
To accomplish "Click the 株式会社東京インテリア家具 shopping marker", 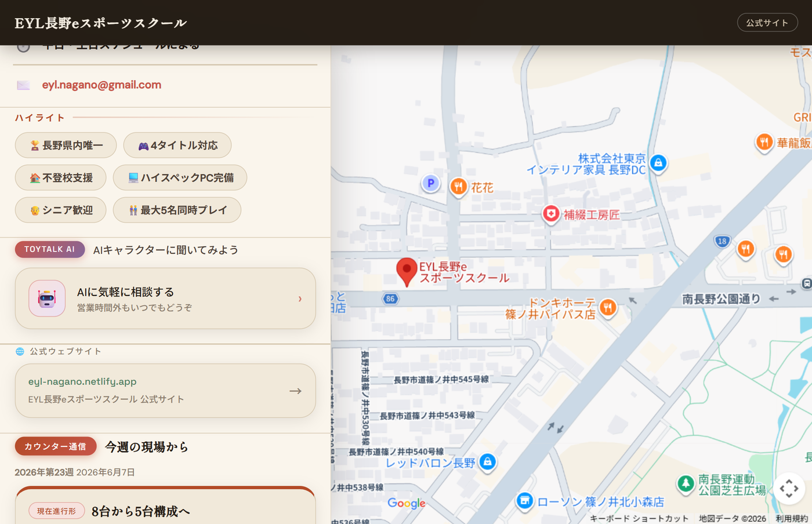I will (x=658, y=163).
